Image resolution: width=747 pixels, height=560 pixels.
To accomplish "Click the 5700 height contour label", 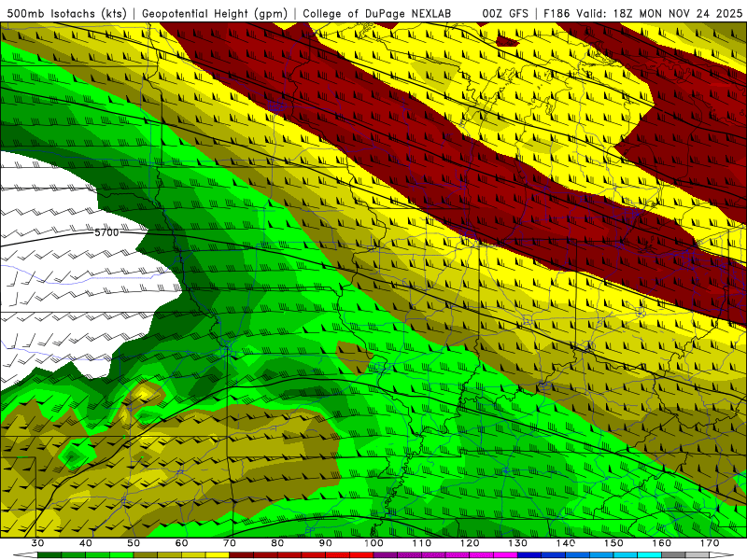I will point(106,232).
